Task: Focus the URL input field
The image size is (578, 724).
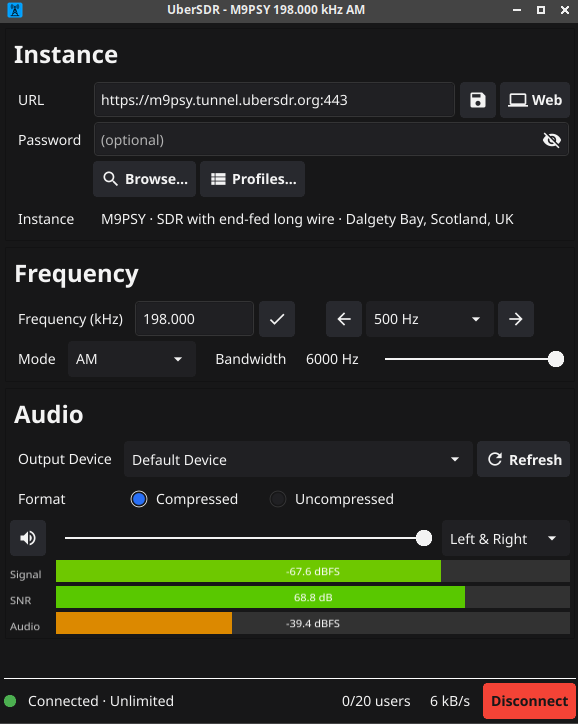Action: [x=274, y=100]
